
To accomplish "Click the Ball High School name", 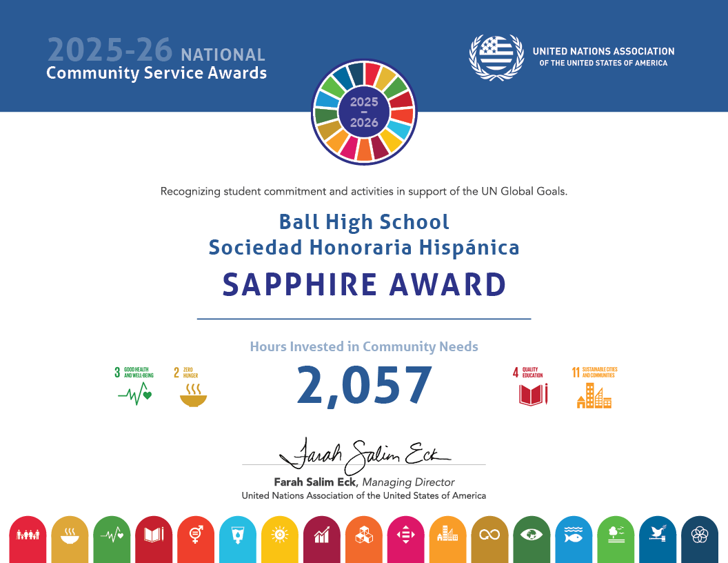I will tap(364, 222).
